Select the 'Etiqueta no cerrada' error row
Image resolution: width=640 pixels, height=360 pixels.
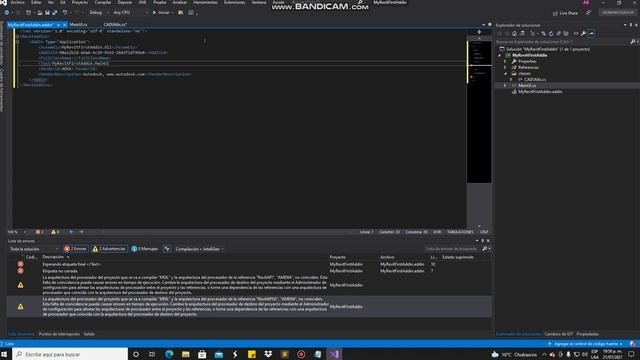click(249, 271)
